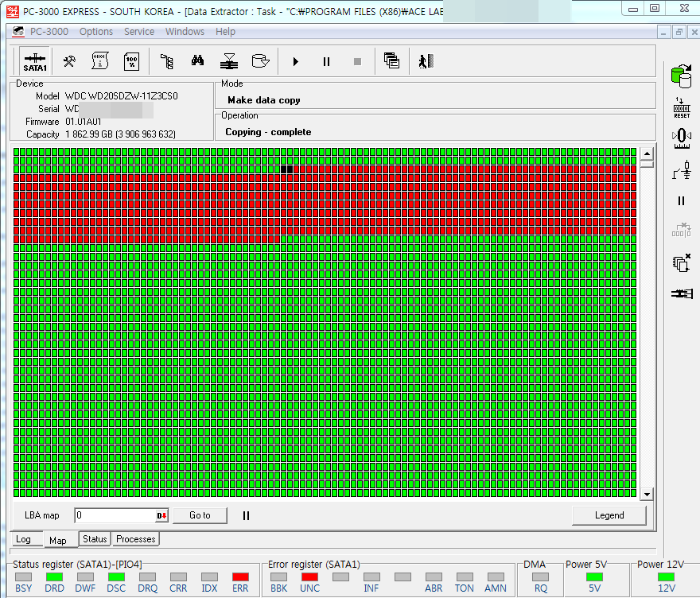Click the pause icon beside Go to
The width and height of the screenshot is (700, 598).
coord(246,516)
